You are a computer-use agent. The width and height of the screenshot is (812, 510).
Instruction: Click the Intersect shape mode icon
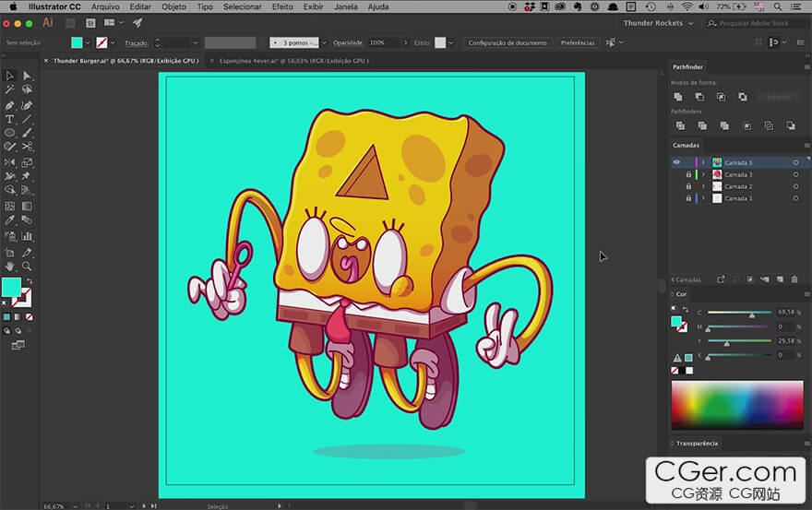(721, 97)
